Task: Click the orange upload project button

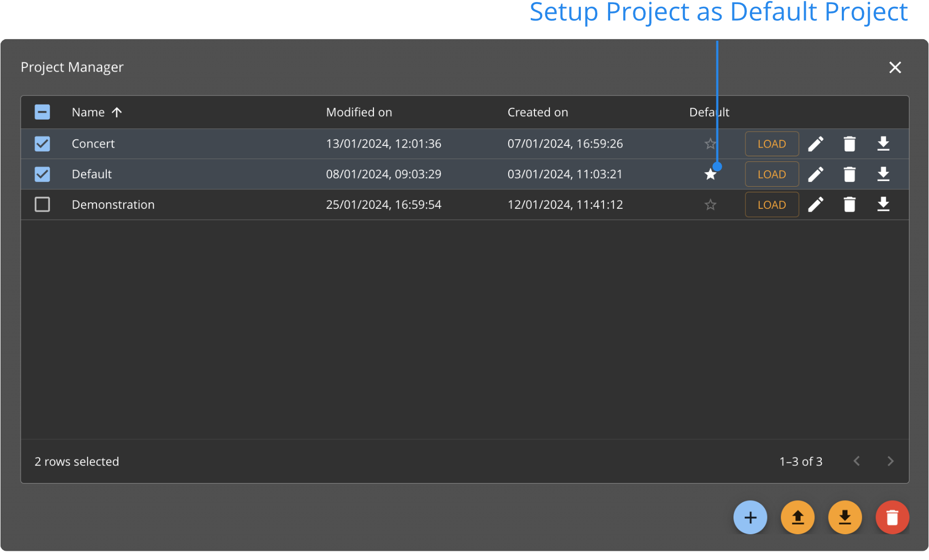Action: tap(797, 517)
